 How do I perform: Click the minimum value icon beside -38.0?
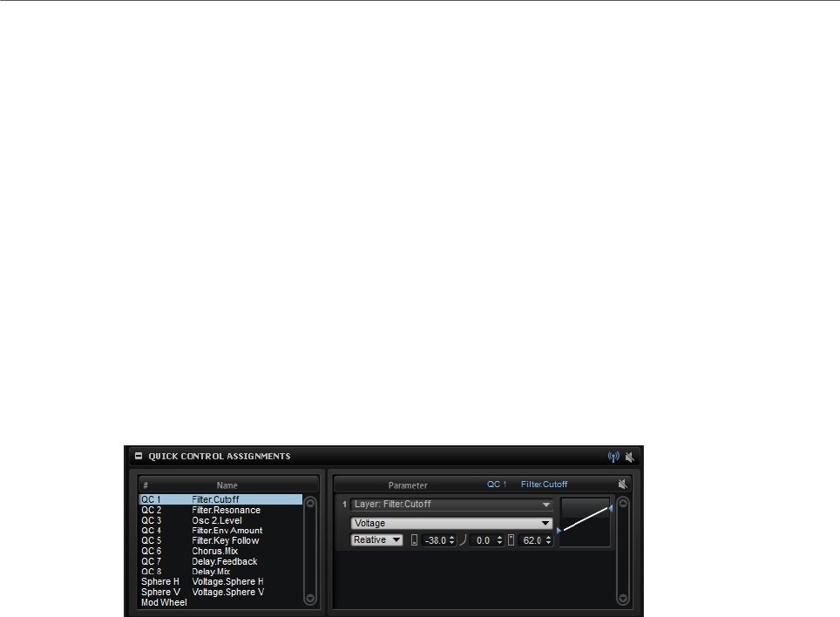click(x=414, y=540)
